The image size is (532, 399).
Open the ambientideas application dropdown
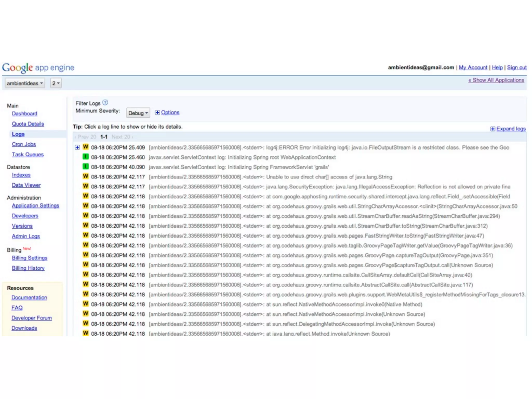pos(25,83)
